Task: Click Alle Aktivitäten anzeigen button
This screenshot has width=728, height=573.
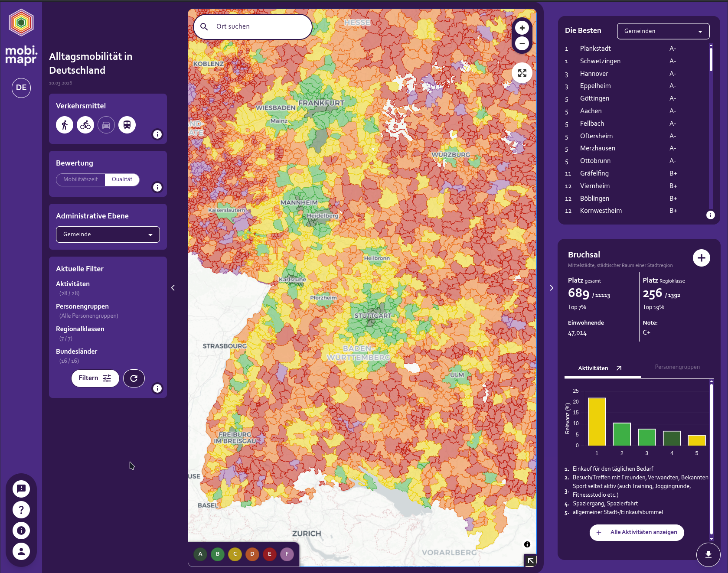Action: pyautogui.click(x=637, y=532)
